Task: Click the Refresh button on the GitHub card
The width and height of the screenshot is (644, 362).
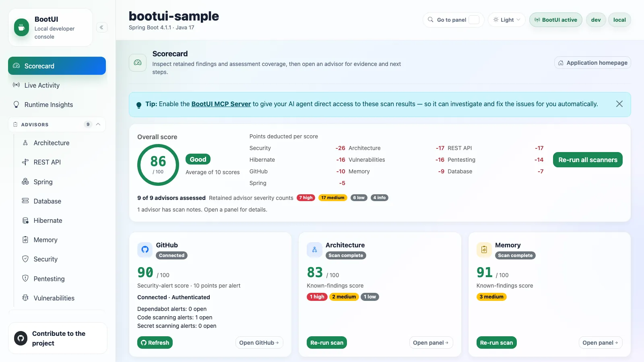Action: [x=155, y=343]
